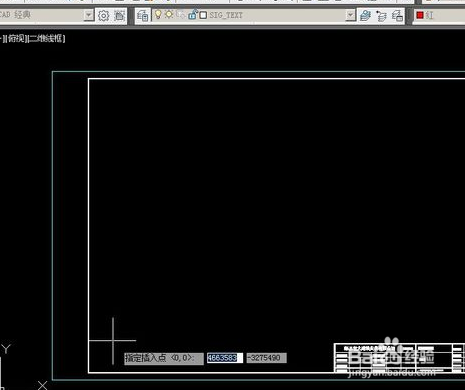The height and width of the screenshot is (390, 465).
Task: Toggle the lock icon of SIG_TEXT layer
Action: [x=192, y=15]
